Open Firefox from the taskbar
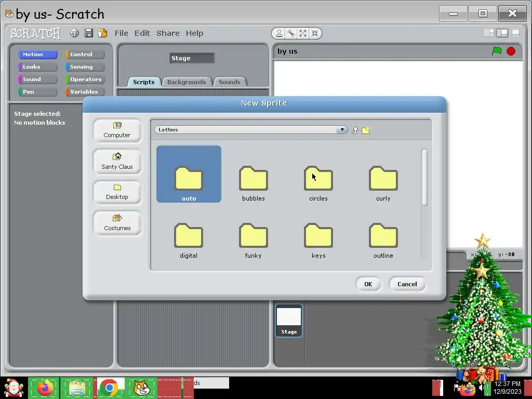The image size is (532, 399). pyautogui.click(x=44, y=388)
